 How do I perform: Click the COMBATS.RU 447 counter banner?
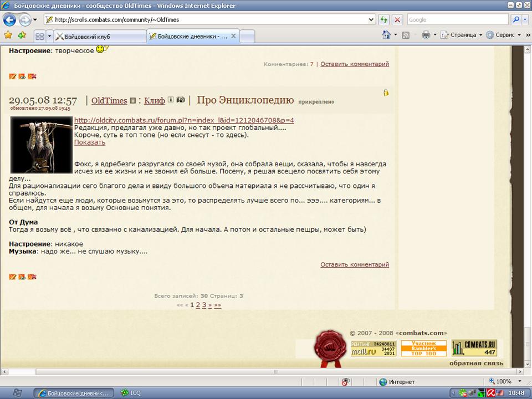tap(474, 348)
